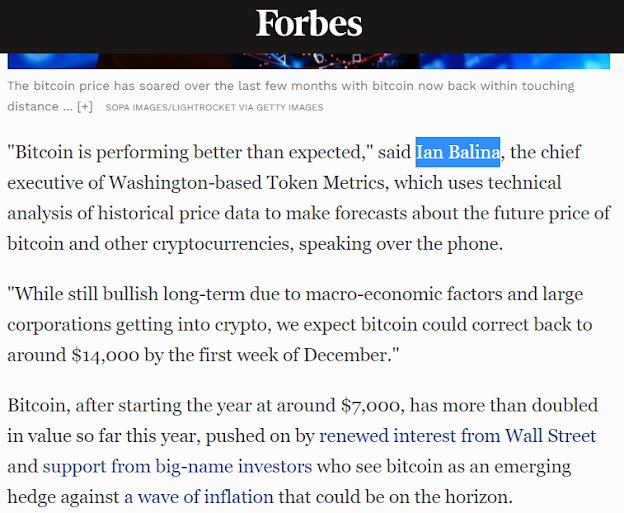The width and height of the screenshot is (624, 513).
Task: Open the renewed interest from Wall Street link
Action: pos(457,436)
